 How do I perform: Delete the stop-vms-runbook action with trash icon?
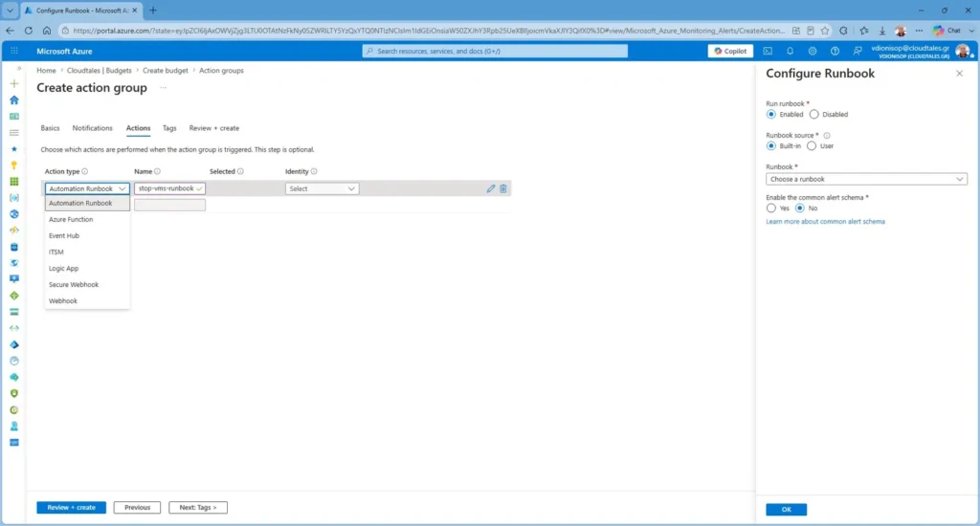pos(503,188)
